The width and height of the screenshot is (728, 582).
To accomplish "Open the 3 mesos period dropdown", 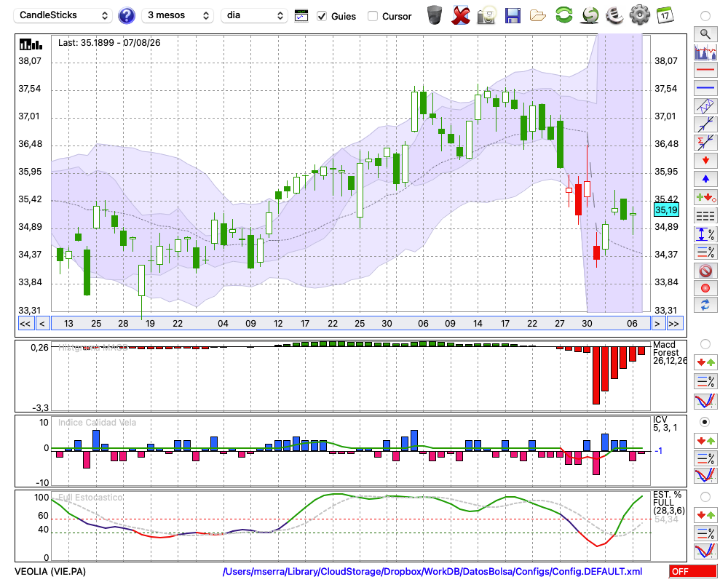I will 178,15.
